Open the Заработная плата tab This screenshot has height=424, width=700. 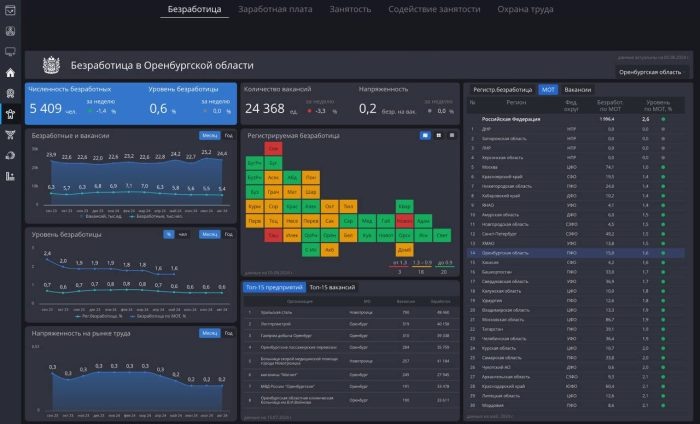point(275,9)
